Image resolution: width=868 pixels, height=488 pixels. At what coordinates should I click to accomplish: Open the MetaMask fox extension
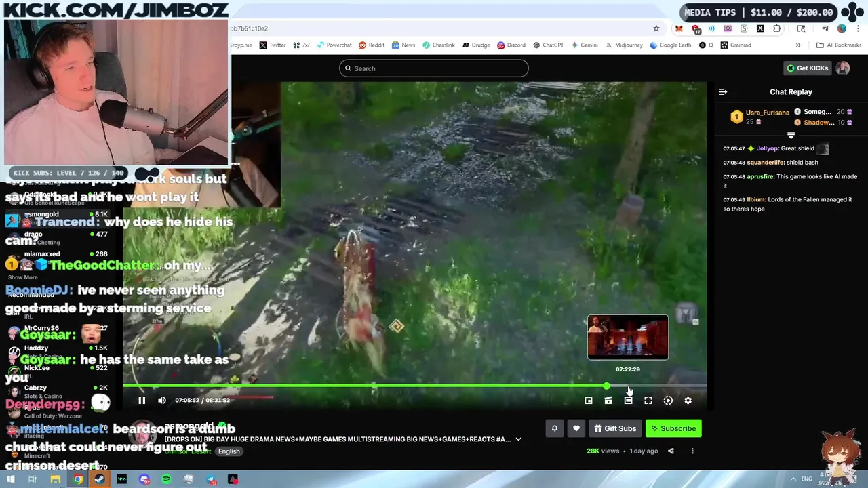pyautogui.click(x=679, y=28)
